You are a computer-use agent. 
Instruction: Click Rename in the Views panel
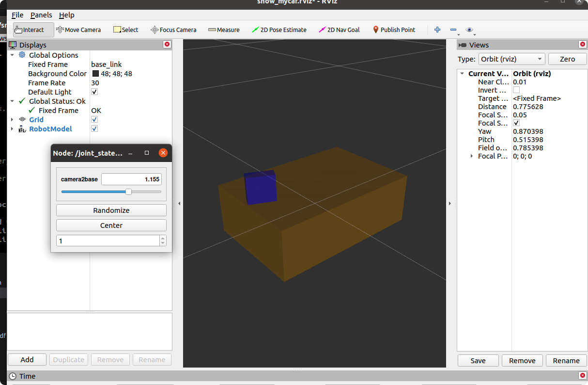click(566, 361)
